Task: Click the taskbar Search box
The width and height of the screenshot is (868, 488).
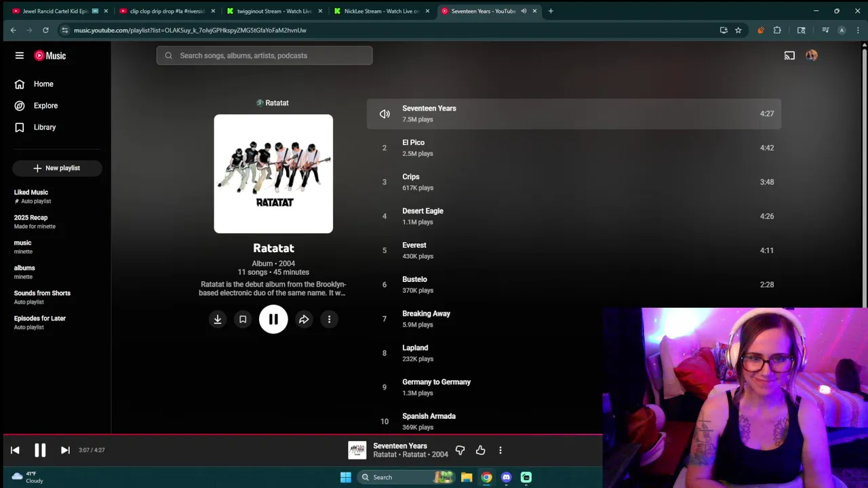Action: (x=407, y=477)
